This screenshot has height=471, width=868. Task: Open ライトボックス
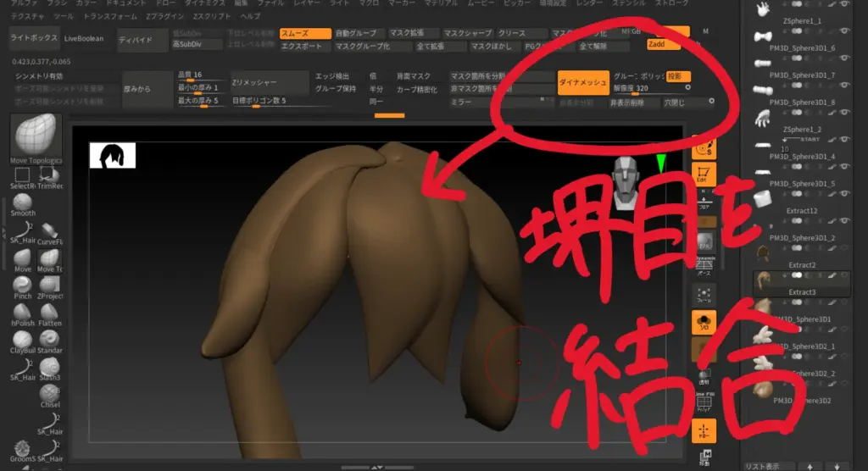34,38
